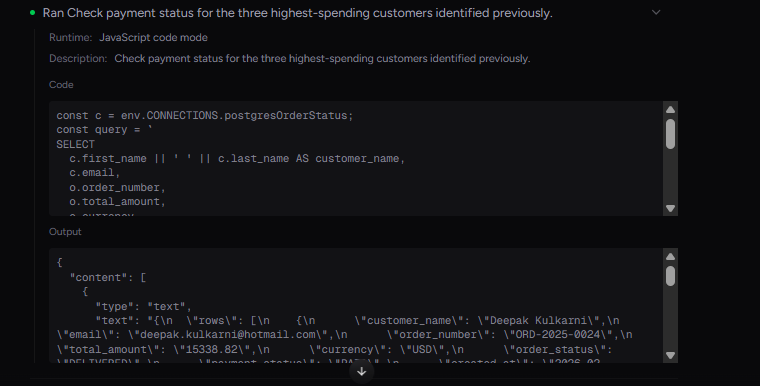The image size is (760, 386).
Task: Click the 'SELECT' keyword line in code
Action: pyautogui.click(x=76, y=145)
